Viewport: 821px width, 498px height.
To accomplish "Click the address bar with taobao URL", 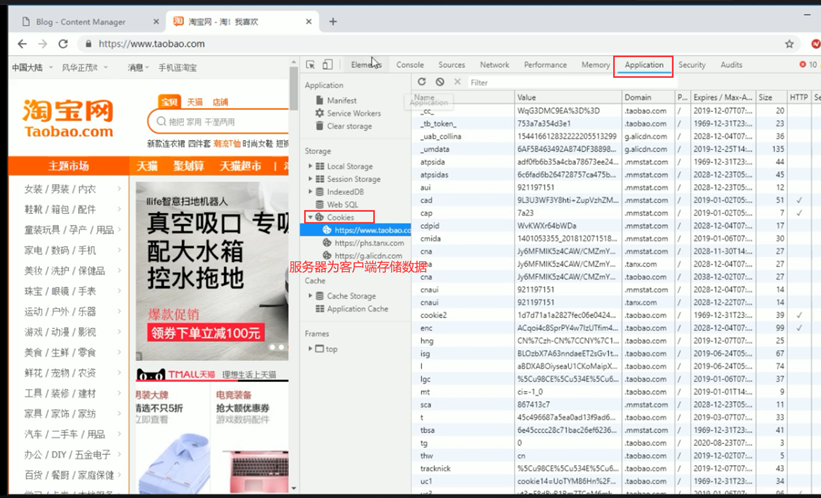I will click(429, 44).
